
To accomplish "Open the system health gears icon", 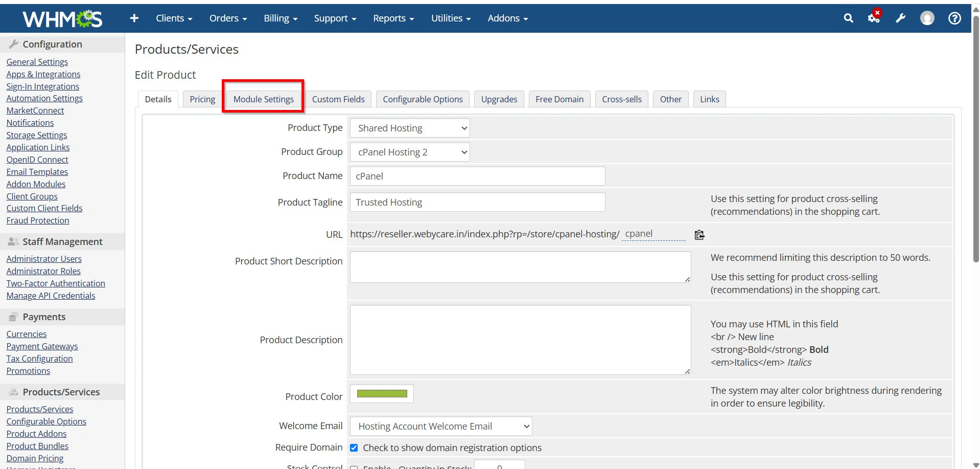I will (x=874, y=17).
